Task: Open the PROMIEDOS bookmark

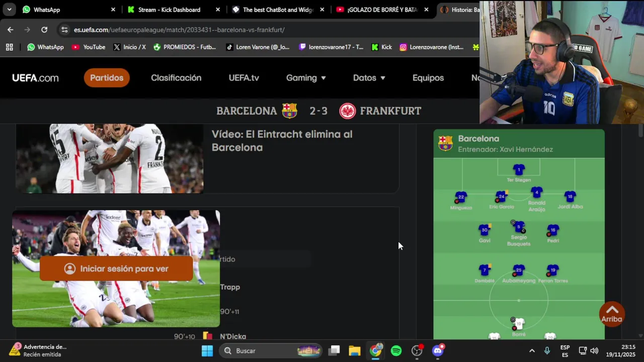Action: (x=185, y=47)
